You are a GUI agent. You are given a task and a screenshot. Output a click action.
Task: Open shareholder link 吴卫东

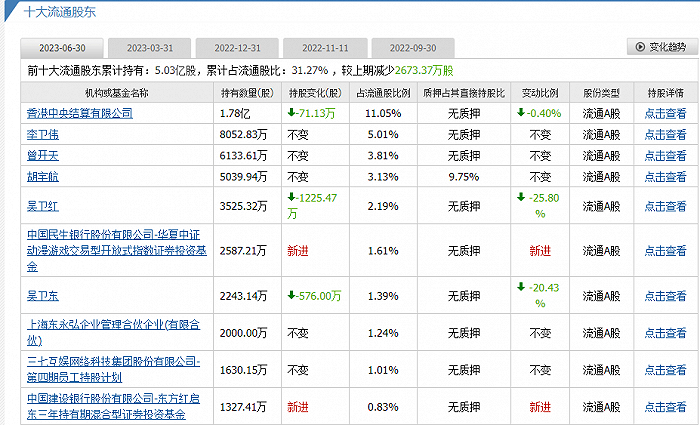click(x=43, y=296)
